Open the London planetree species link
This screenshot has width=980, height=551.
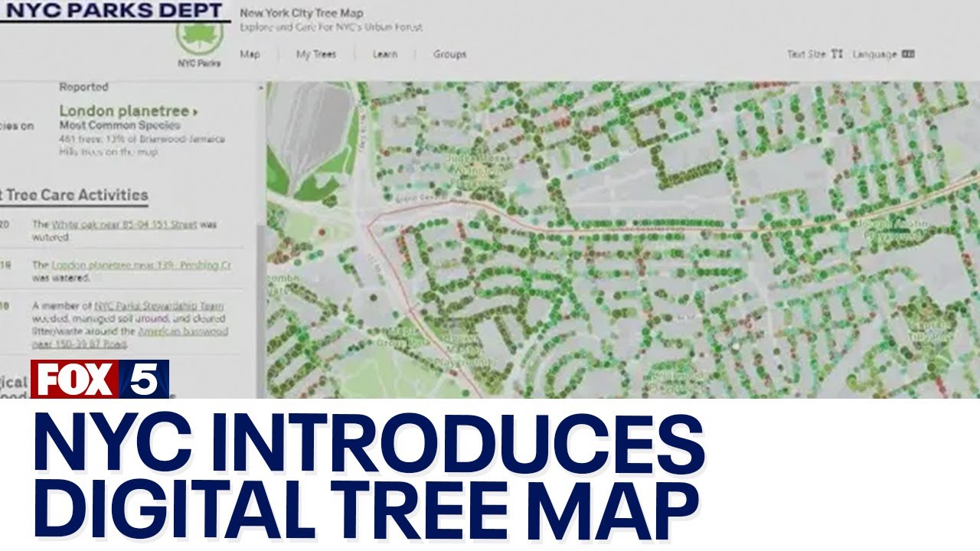tap(124, 111)
